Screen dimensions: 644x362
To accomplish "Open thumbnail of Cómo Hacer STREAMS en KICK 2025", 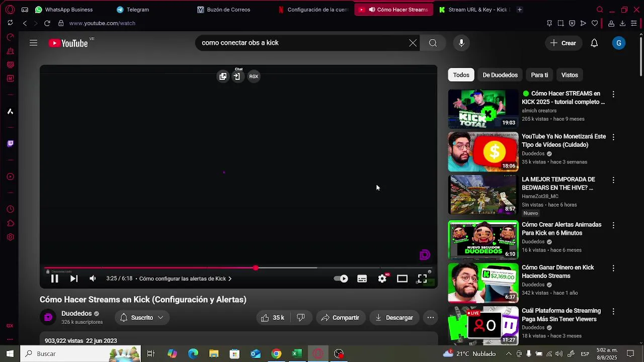I will point(483,109).
